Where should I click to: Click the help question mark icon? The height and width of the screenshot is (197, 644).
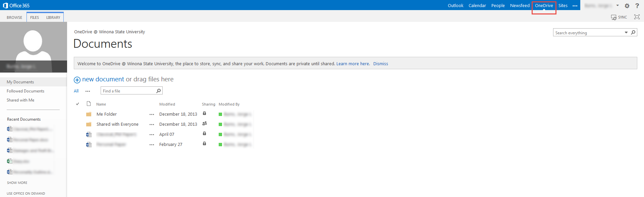click(x=637, y=6)
